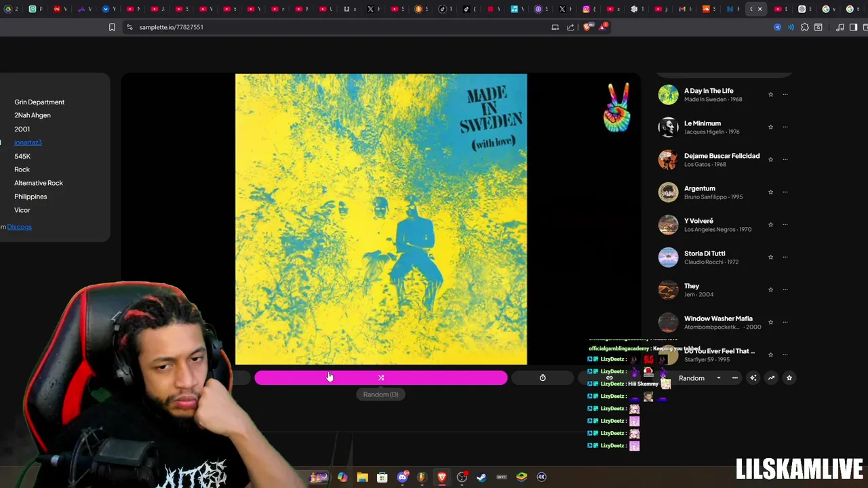Open more options for Window Washer Mafia
The height and width of the screenshot is (488, 868).
point(785,322)
